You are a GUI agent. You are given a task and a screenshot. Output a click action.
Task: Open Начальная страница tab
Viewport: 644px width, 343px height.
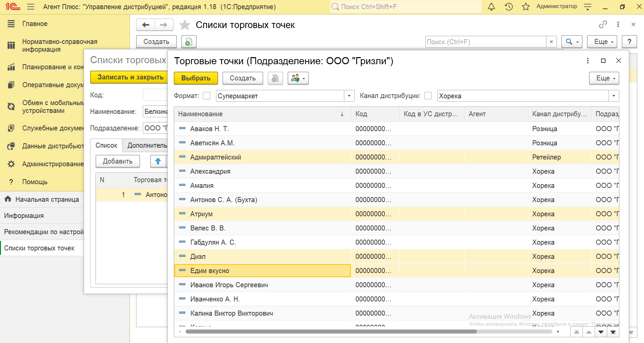42,199
